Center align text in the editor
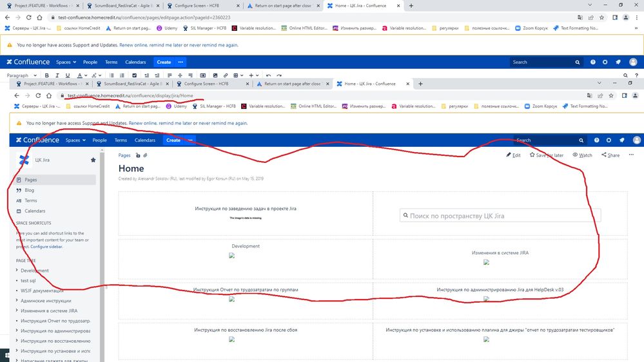This screenshot has width=644, height=362. pyautogui.click(x=180, y=75)
